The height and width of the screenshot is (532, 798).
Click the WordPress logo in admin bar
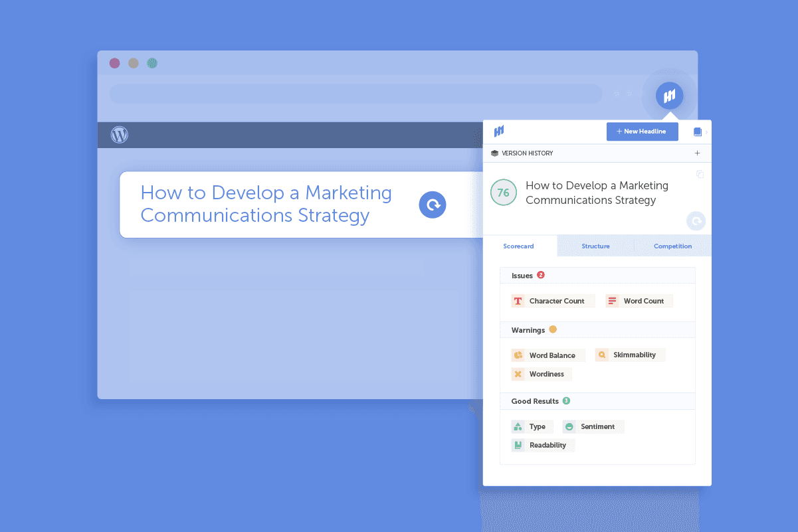(x=120, y=135)
